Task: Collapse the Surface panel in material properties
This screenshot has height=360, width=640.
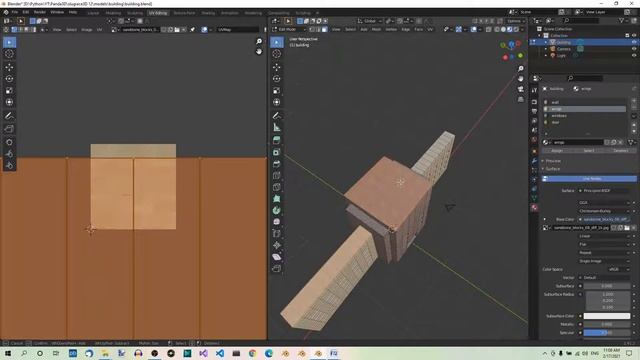Action: (553, 169)
